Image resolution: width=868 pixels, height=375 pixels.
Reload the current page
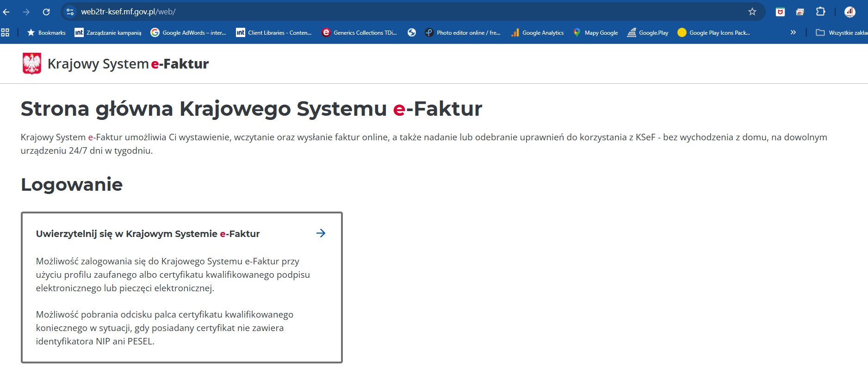click(x=46, y=12)
